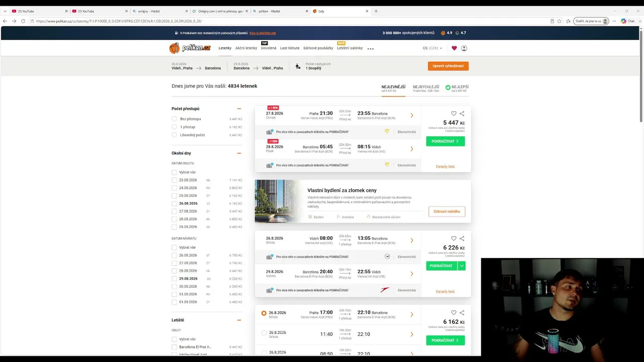This screenshot has height=362, width=644.
Task: Click the browser address bar URL
Action: (x=119, y=21)
